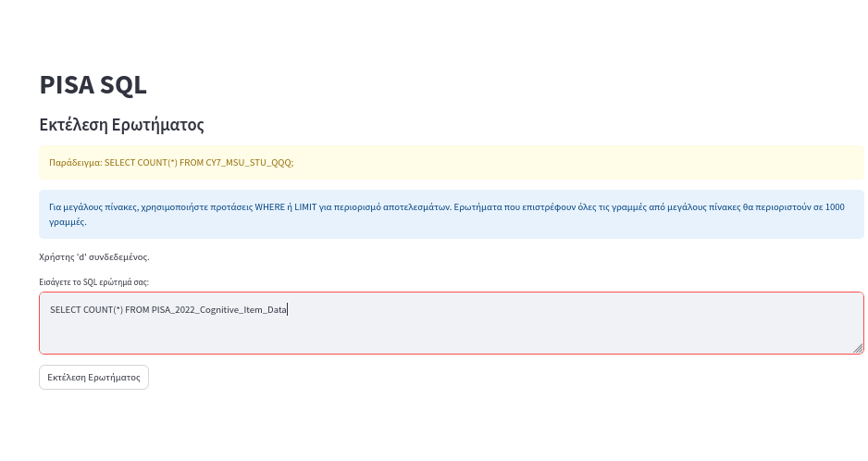Click the yellow example query box
This screenshot has height=461, width=868.
(452, 162)
